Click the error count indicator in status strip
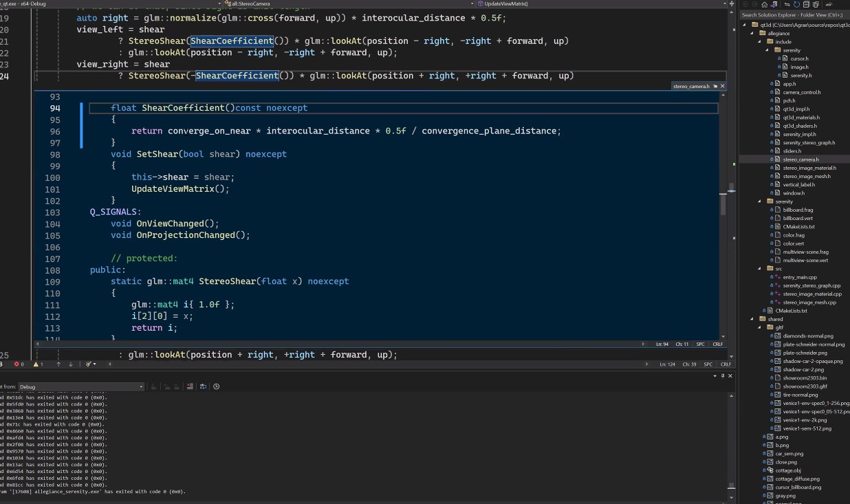 point(19,364)
